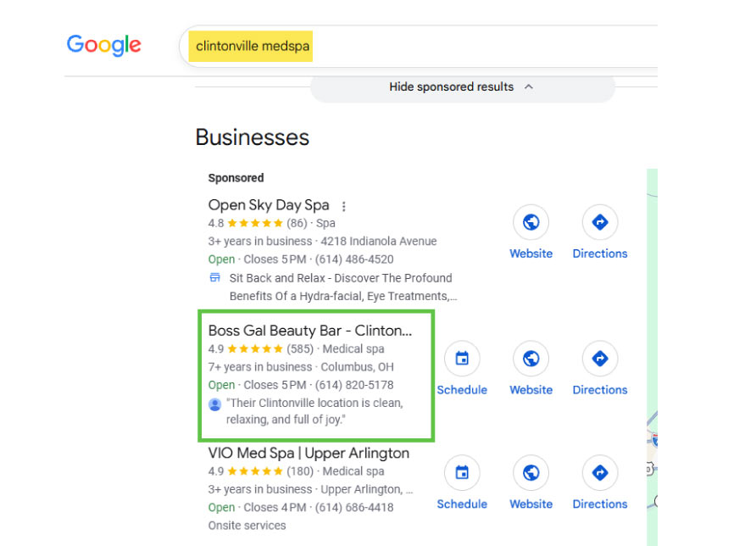The width and height of the screenshot is (756, 546).
Task: Click Directions icon for VIO Med Spa
Action: tap(600, 473)
